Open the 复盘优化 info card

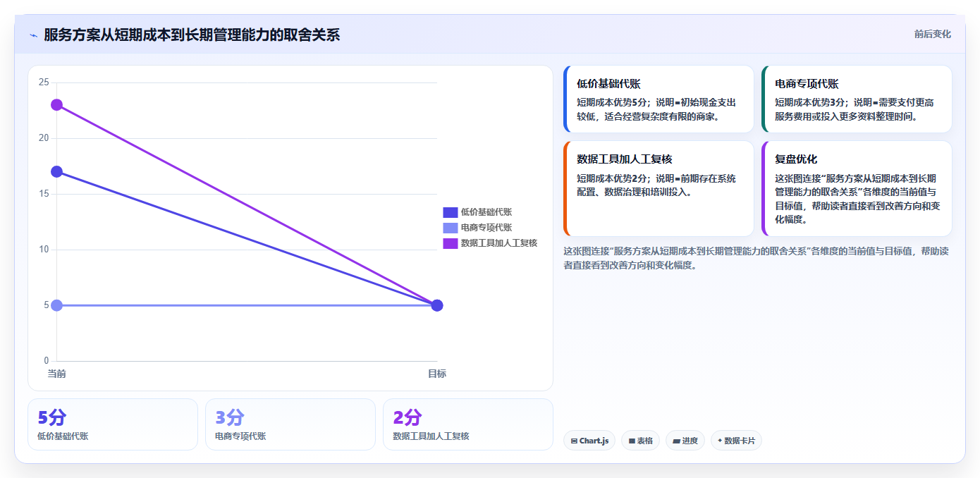pos(857,189)
